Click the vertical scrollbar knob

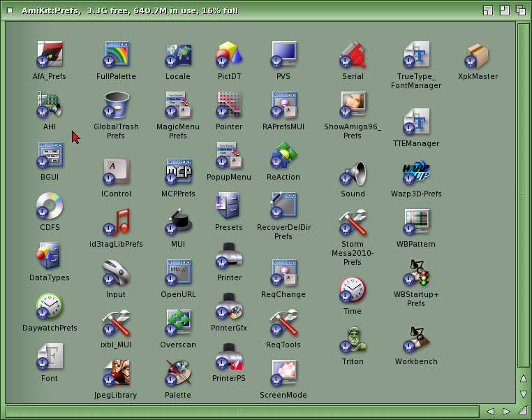(x=523, y=195)
